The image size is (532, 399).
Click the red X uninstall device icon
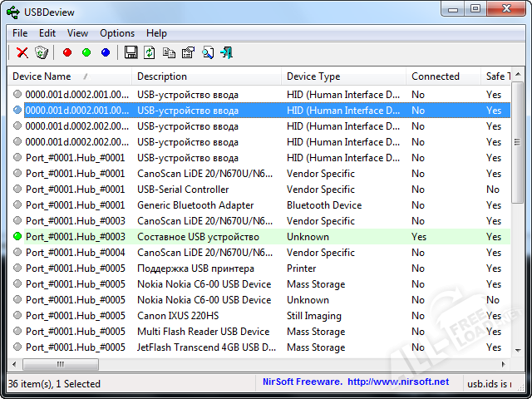click(22, 52)
